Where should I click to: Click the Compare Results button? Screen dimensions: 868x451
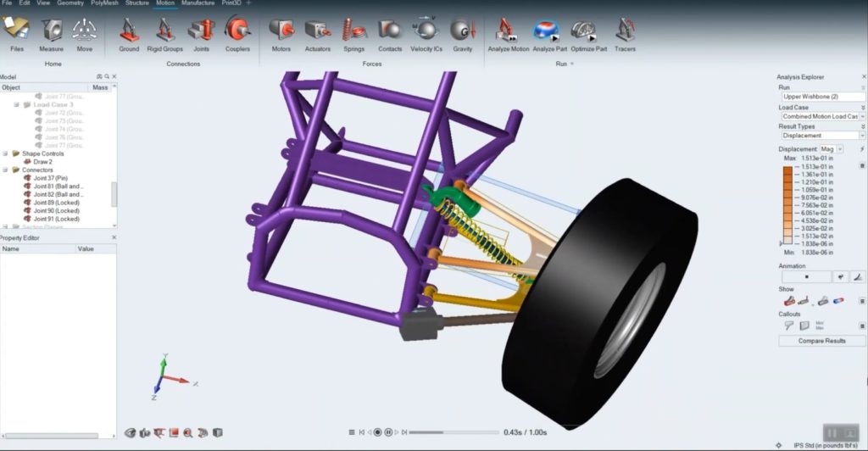(821, 341)
